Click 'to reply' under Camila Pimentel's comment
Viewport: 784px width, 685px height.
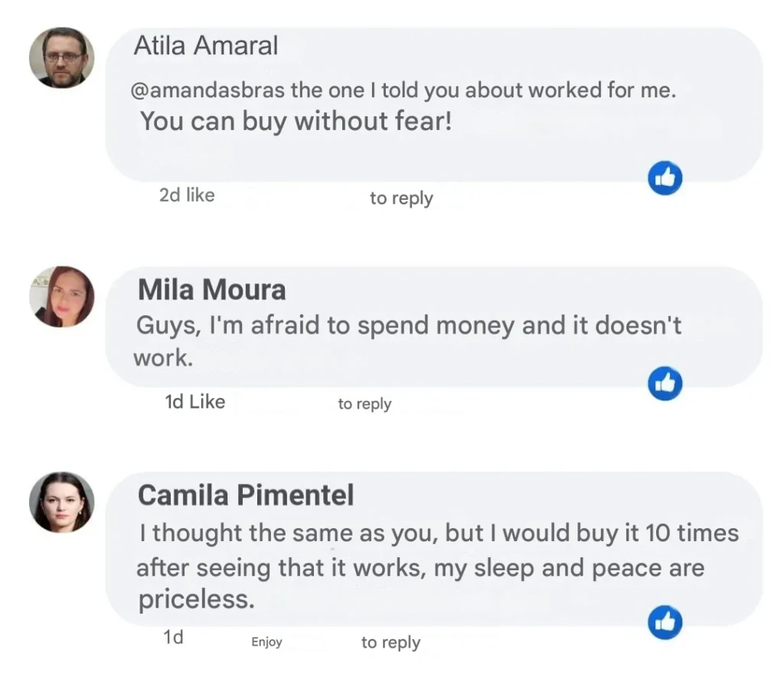pyautogui.click(x=390, y=642)
